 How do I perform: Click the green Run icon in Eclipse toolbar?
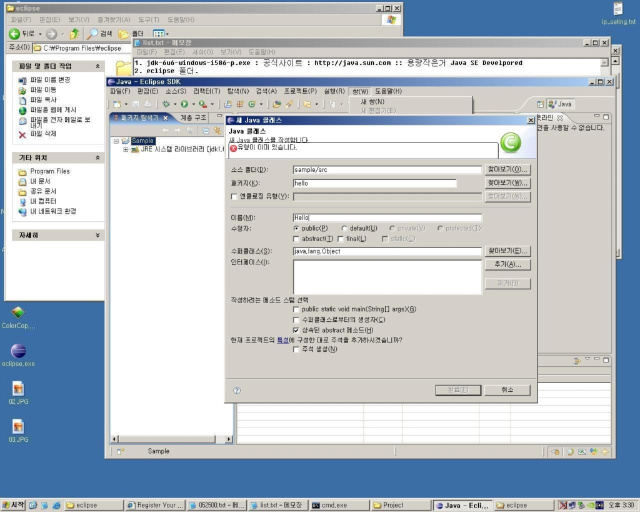coord(184,104)
